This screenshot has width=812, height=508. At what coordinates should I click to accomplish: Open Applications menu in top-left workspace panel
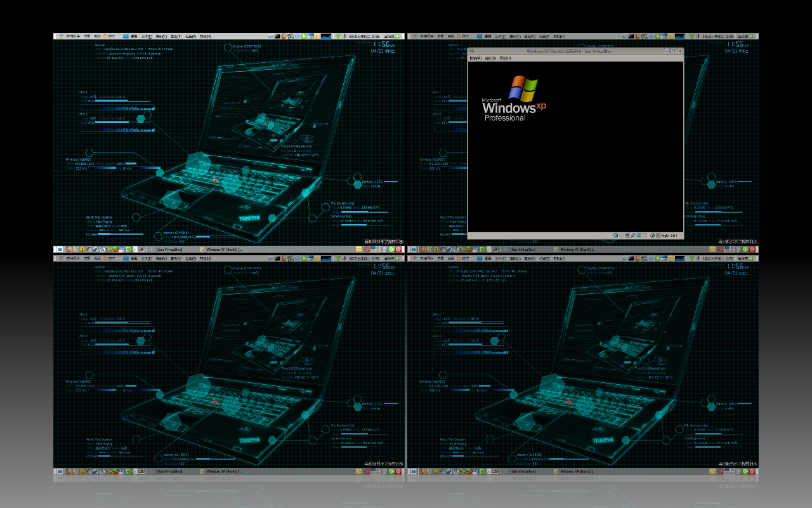pyautogui.click(x=69, y=36)
